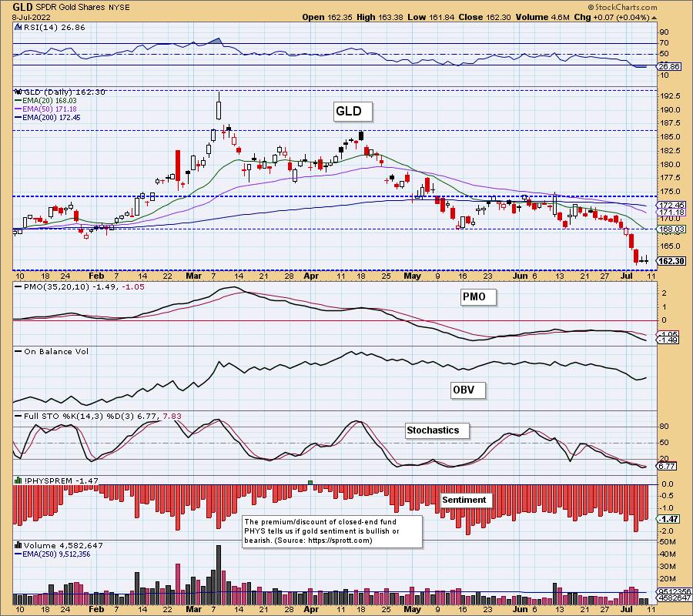Click the 26.86 RSI value tag
The width and height of the screenshot is (693, 616).
(669, 67)
